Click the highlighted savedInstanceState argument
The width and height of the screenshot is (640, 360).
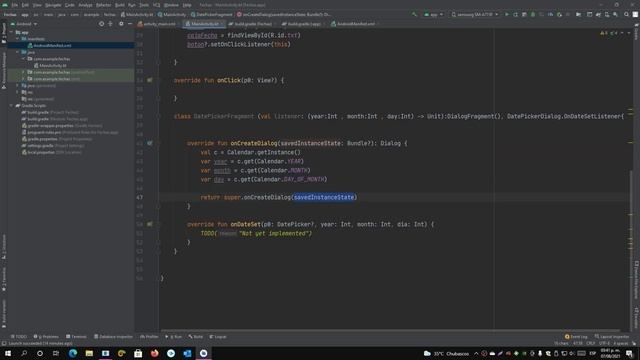[x=324, y=197]
